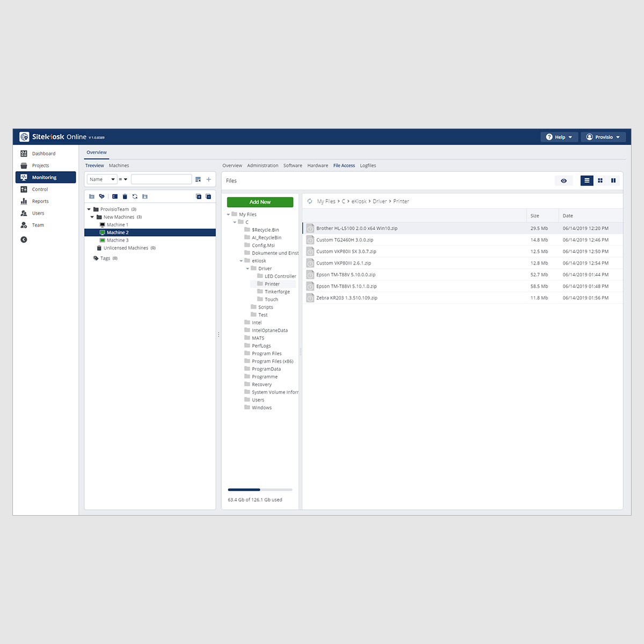Collapse the sidebar with the left arrow icon

(24, 239)
